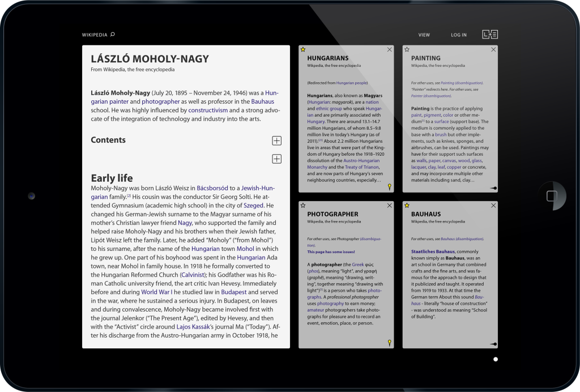Viewport: 580px width, 392px height.
Task: Expand the section below Contents plus icon
Action: click(276, 159)
